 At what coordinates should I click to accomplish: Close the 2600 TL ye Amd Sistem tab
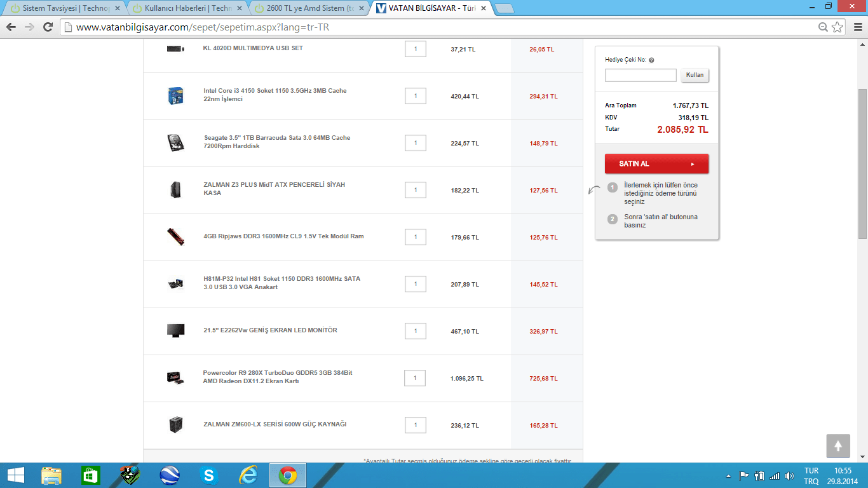[360, 9]
